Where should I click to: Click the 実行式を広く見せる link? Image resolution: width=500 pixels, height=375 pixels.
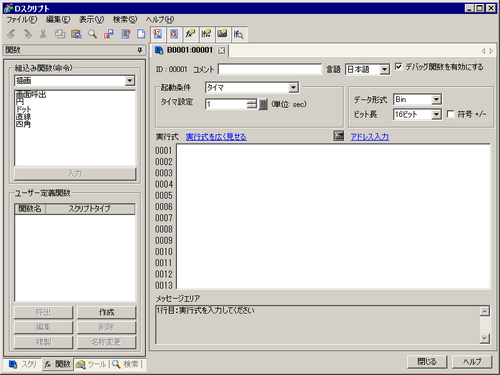point(216,137)
